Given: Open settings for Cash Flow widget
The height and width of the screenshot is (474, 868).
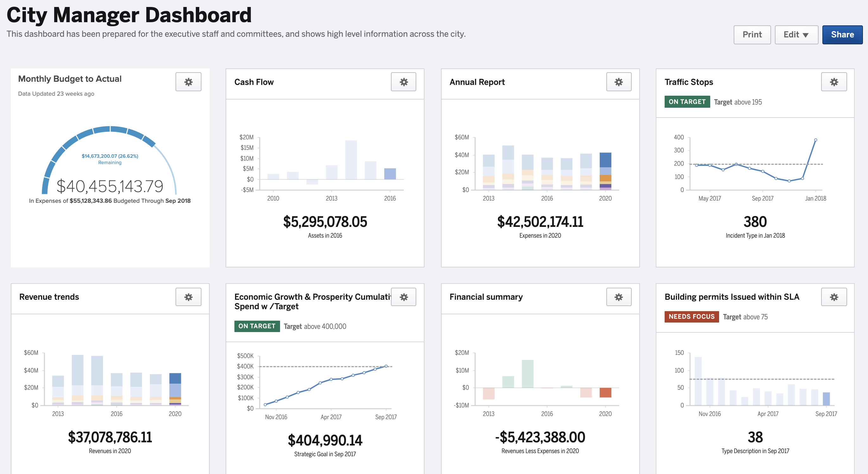Looking at the screenshot, I should coord(403,81).
